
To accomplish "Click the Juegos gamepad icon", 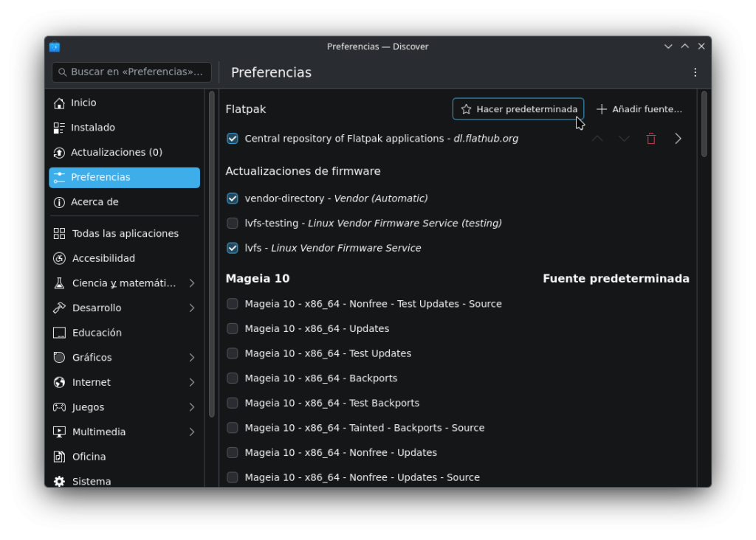I will coord(59,407).
